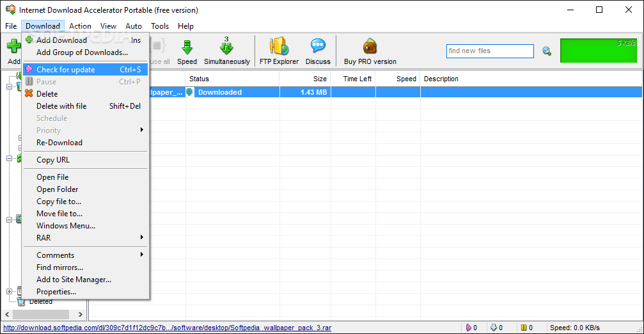Viewport: 644px width, 334px height.
Task: Focus the find new files search box
Action: coord(490,51)
